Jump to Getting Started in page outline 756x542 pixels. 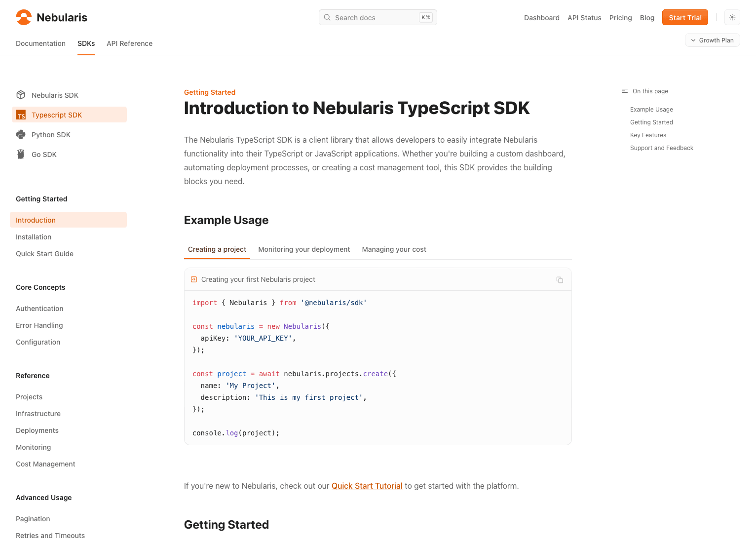[651, 122]
